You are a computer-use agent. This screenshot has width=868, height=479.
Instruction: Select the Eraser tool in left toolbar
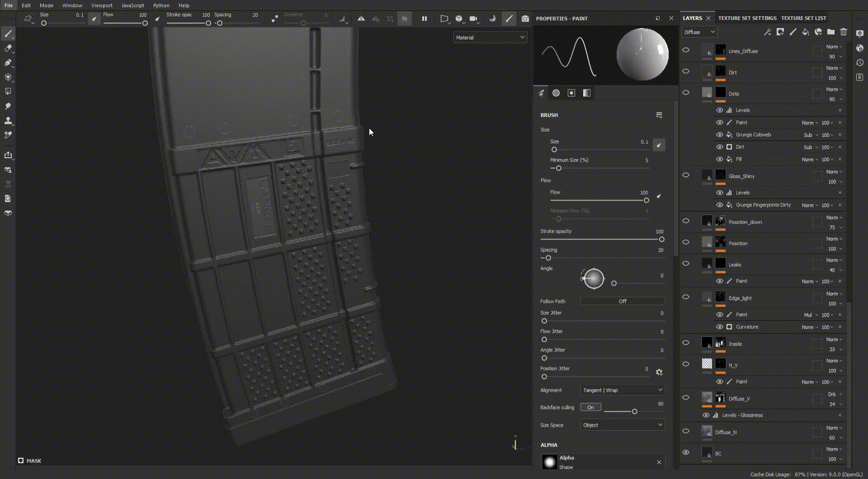8,48
